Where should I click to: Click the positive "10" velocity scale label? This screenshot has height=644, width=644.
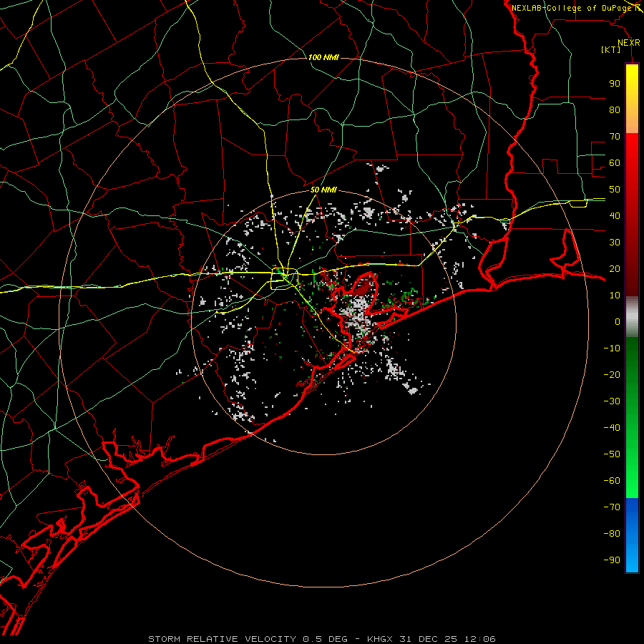pyautogui.click(x=615, y=296)
